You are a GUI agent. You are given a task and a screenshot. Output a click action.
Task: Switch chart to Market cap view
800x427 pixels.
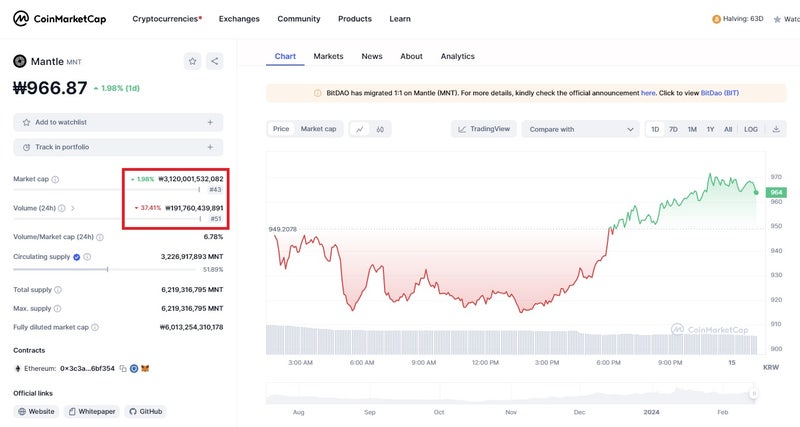(318, 129)
